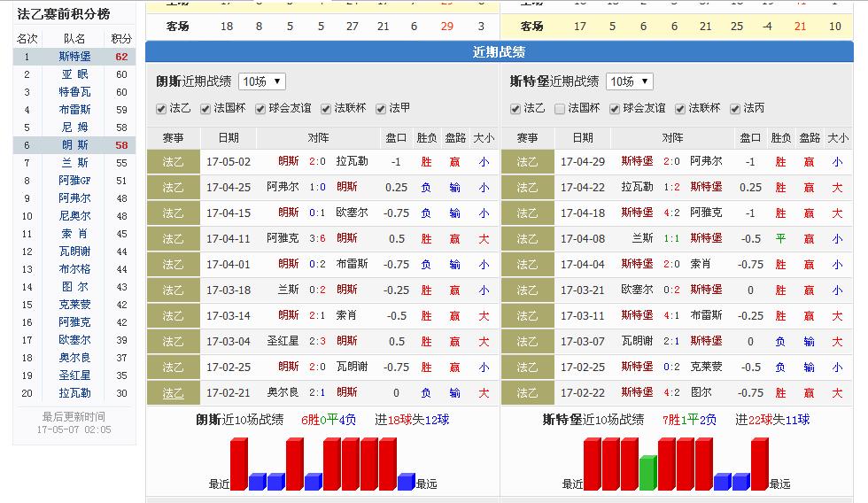Open the 3:6 score match details
Viewport: 868px width, 503px height.
[x=317, y=238]
